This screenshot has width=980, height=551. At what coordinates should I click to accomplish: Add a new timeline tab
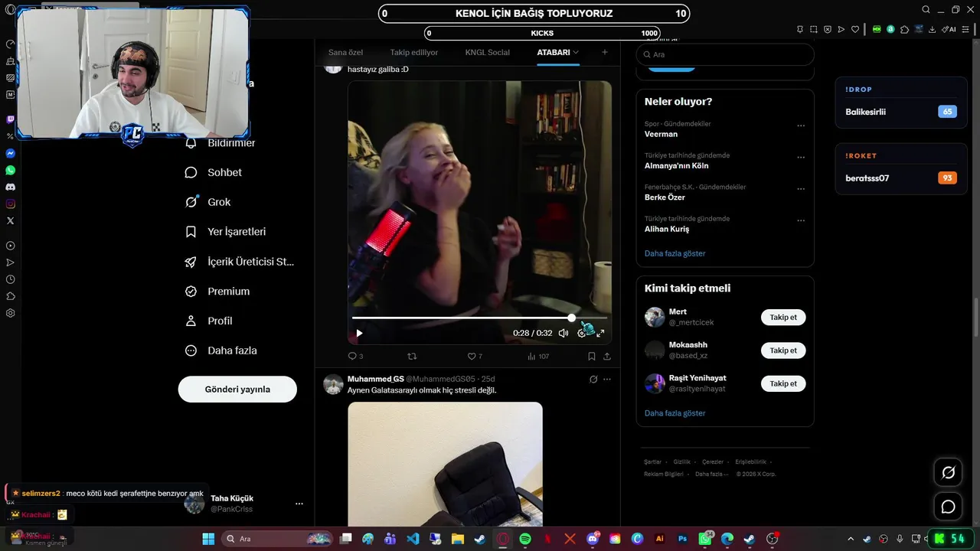pos(605,52)
